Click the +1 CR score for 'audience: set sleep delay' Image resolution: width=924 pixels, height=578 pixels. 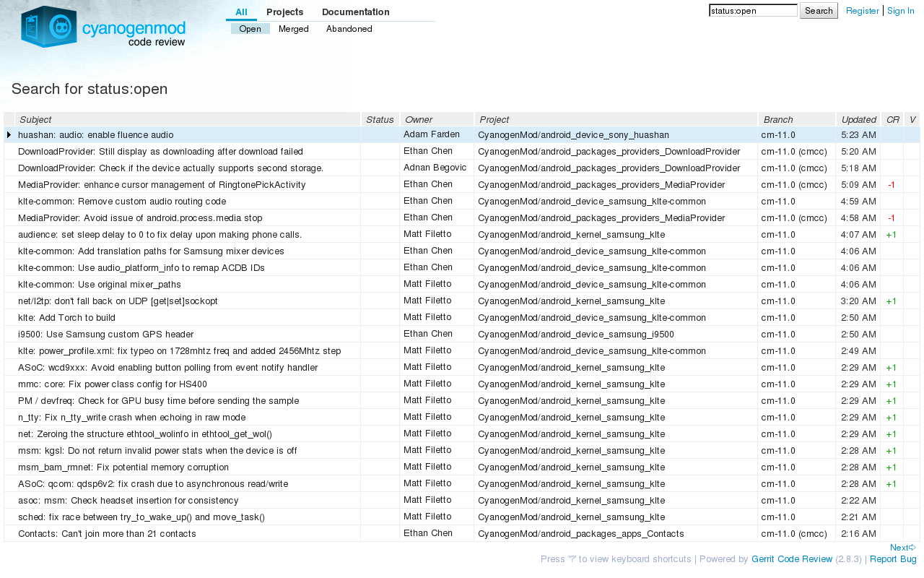(892, 235)
